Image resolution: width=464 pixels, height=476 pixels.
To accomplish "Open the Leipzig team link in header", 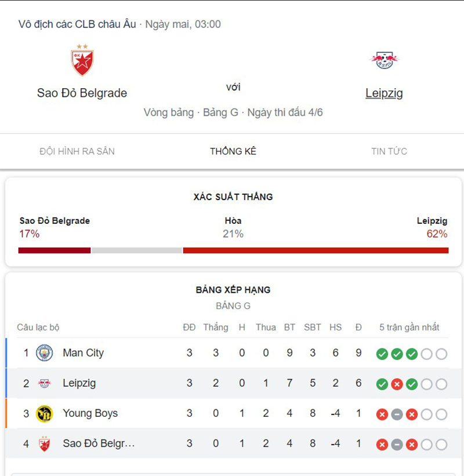I will pyautogui.click(x=384, y=93).
